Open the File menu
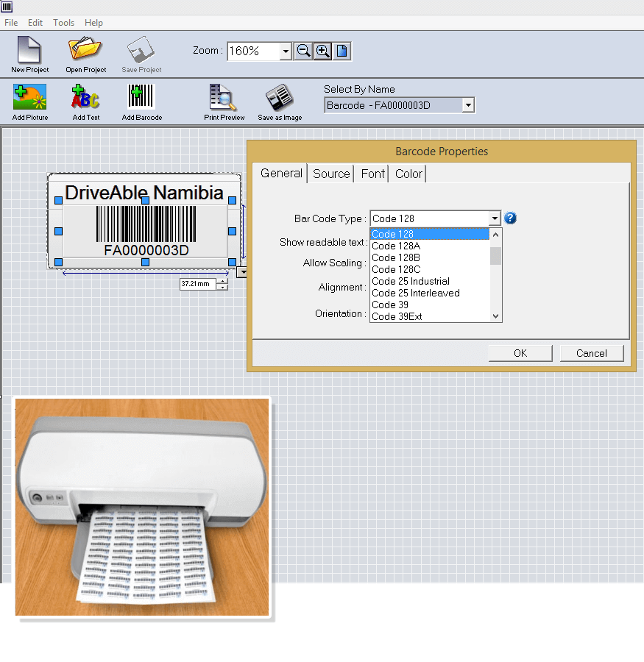This screenshot has height=662, width=644. click(11, 23)
